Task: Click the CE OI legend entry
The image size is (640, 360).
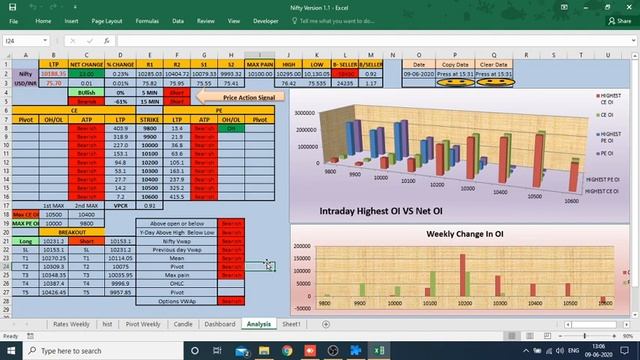Action: pos(604,115)
